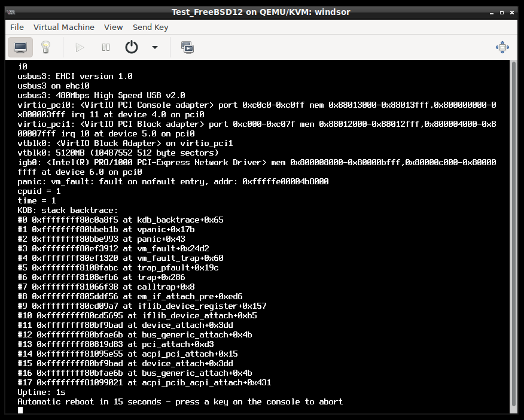
Task: Click the virtio_pci0 Console adapter line
Action: coord(257,109)
